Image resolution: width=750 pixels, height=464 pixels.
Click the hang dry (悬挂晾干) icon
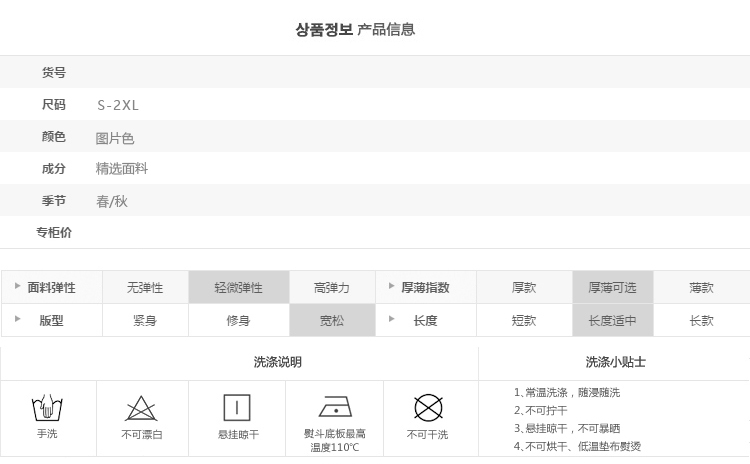(x=237, y=408)
